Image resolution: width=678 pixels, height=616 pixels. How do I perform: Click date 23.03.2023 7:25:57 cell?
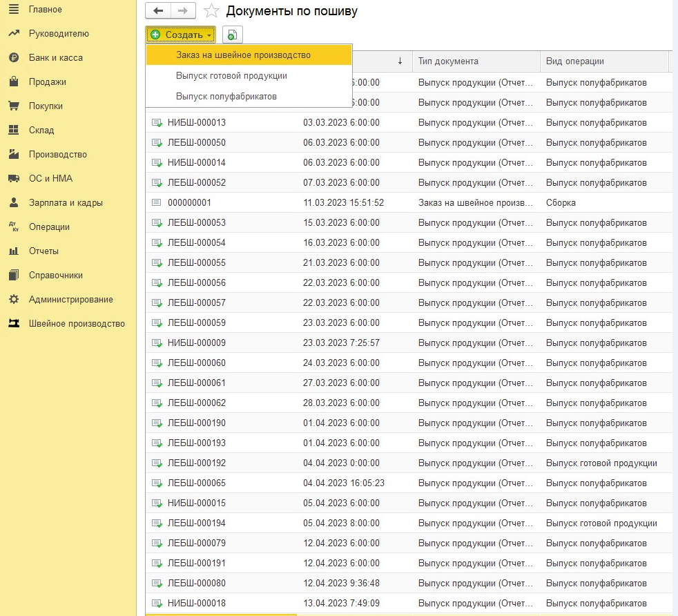click(x=342, y=343)
